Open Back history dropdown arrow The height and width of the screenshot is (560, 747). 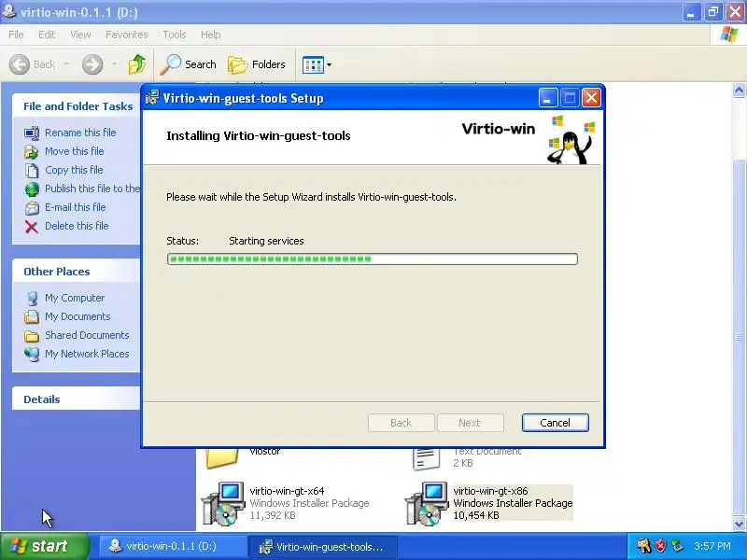pyautogui.click(x=66, y=63)
